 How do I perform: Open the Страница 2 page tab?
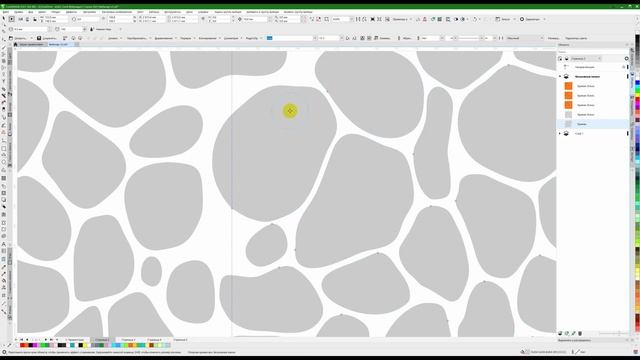(x=102, y=340)
